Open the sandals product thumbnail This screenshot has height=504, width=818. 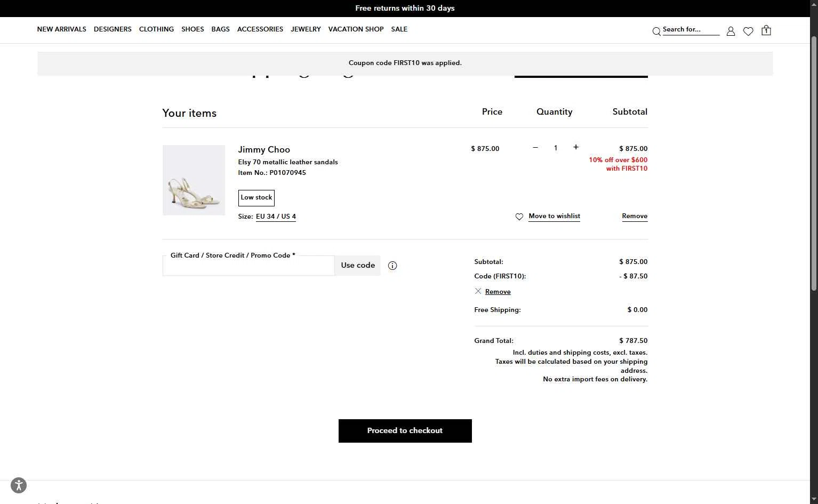(x=194, y=180)
